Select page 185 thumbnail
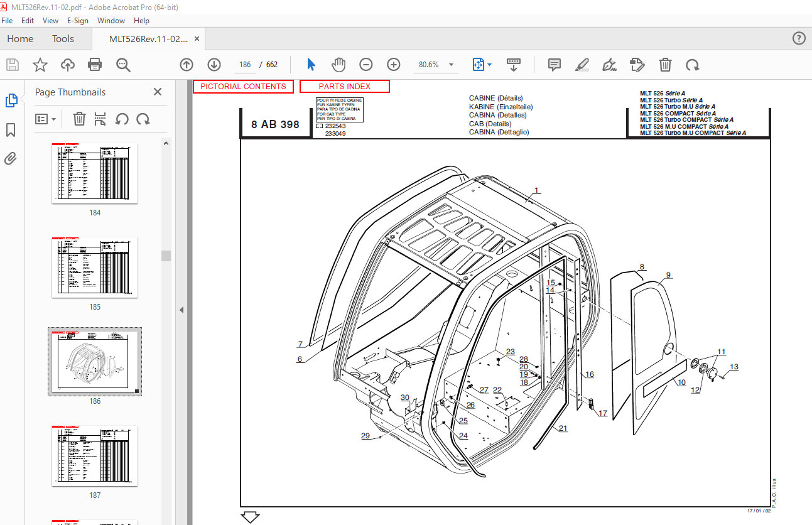Image resolution: width=812 pixels, height=525 pixels. pos(95,268)
